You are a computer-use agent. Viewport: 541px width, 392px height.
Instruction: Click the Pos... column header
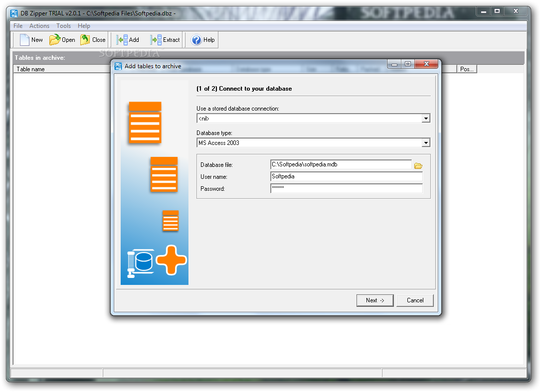coord(467,69)
